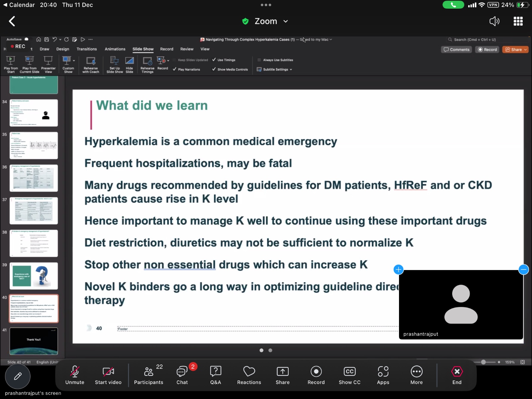Screen dimensions: 532x399
Task: Open the Chat panel
Action: pos(182,375)
